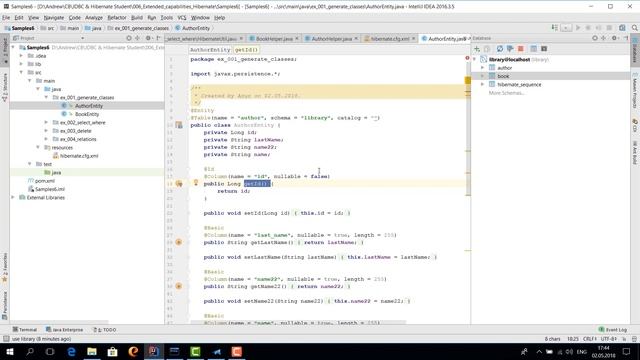Screen dimensions: 640x360
Task: Open the TODO tool window
Action: coord(105,329)
